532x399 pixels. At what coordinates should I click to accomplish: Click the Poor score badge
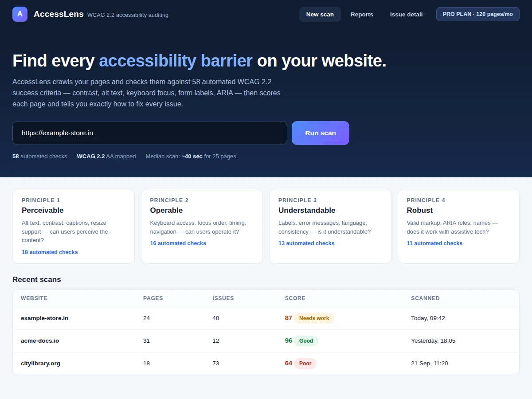(x=305, y=364)
